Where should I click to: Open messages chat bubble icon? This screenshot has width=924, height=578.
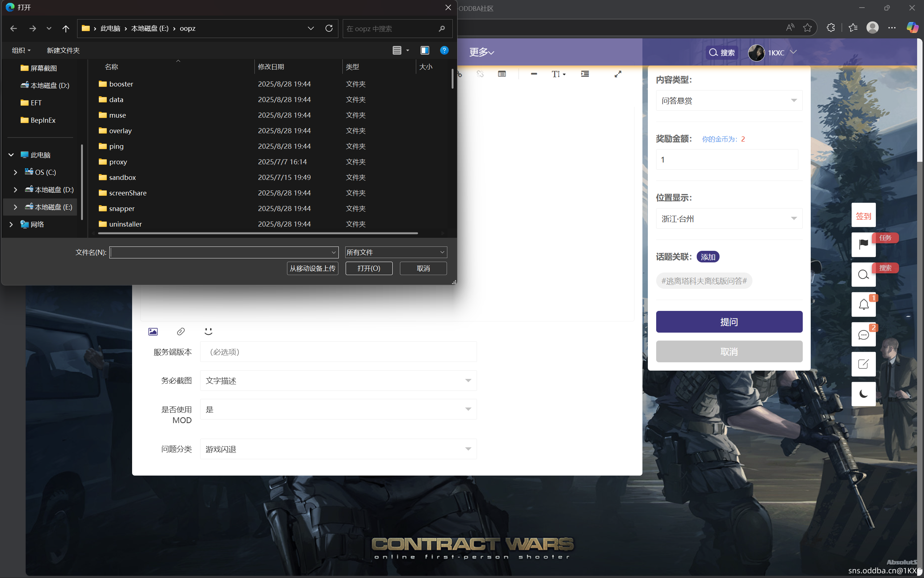[863, 335]
